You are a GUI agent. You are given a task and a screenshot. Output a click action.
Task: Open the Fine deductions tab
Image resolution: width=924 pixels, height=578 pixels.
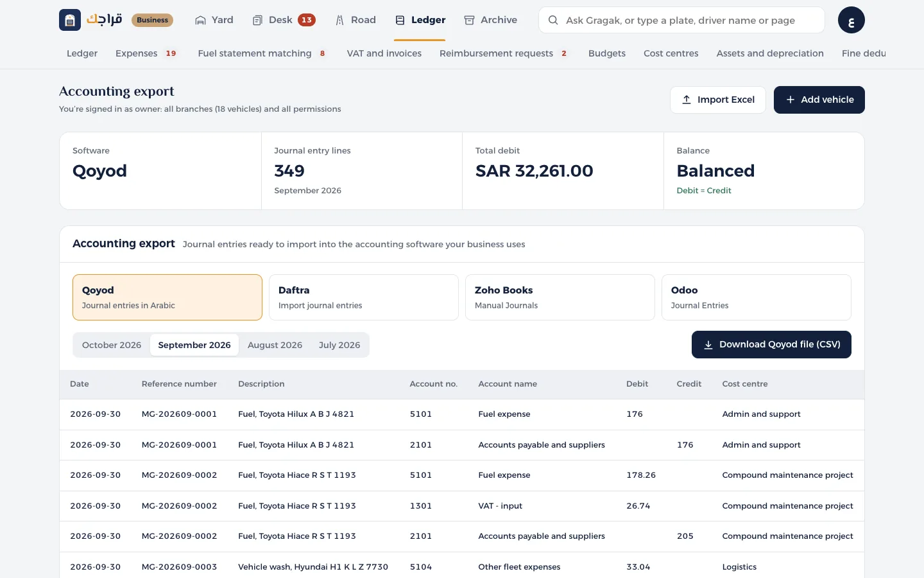pos(864,53)
